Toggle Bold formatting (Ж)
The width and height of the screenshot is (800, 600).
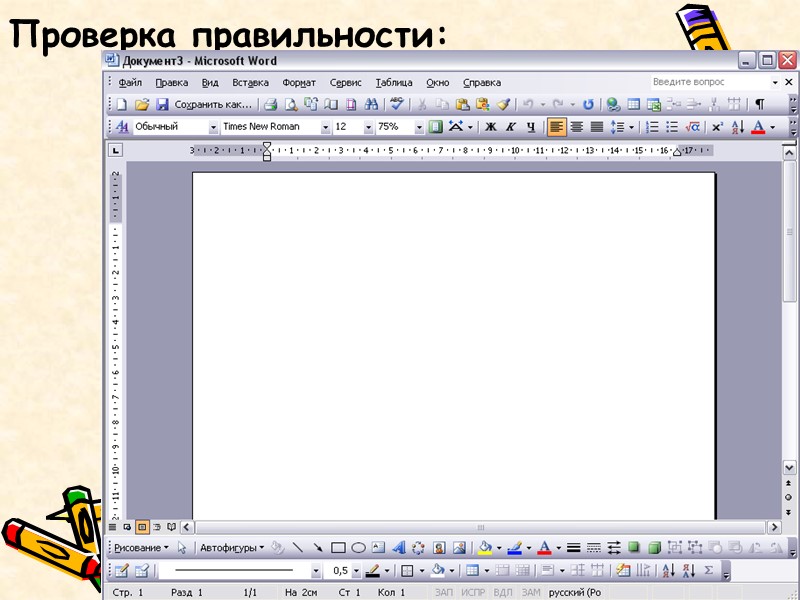[491, 127]
